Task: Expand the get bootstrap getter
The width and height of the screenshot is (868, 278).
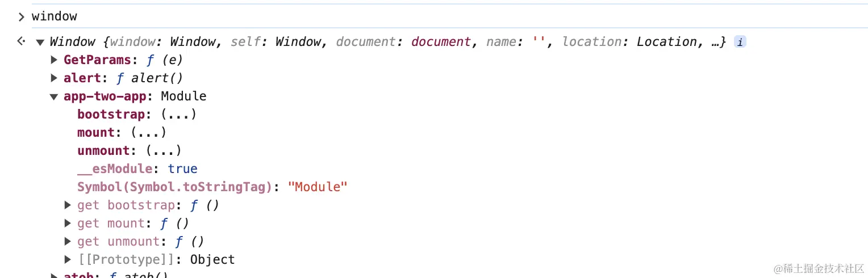Action: (x=68, y=205)
